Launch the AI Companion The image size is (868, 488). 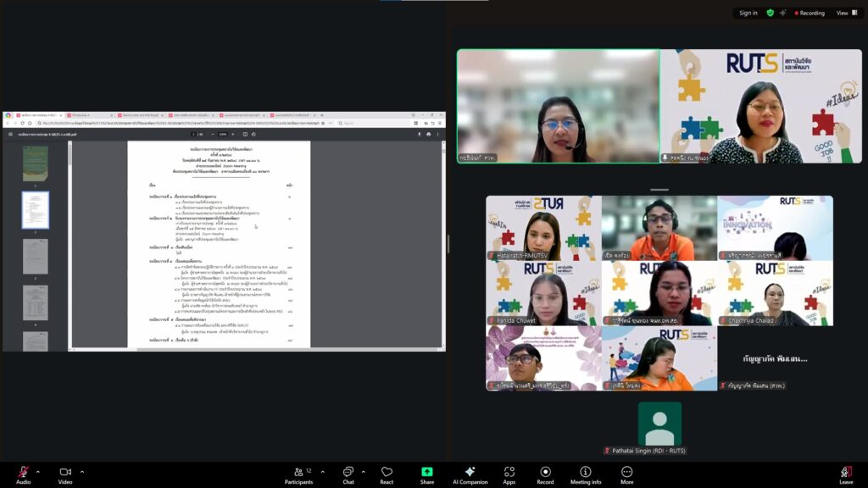(470, 473)
